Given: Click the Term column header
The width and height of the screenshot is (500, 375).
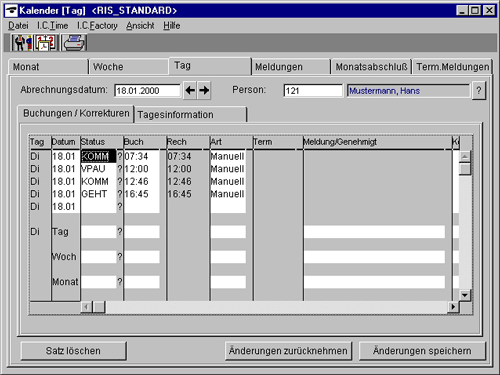Looking at the screenshot, I should [278, 142].
